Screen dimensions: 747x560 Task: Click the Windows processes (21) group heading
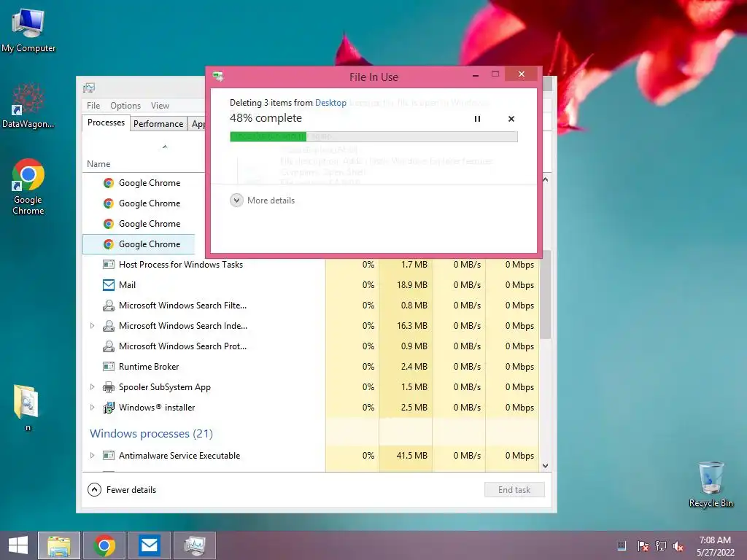pos(152,434)
